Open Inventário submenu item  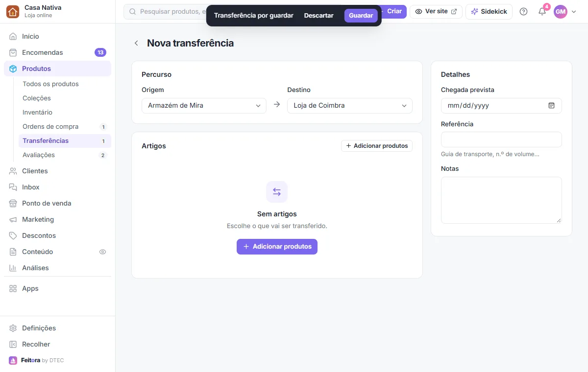[x=65, y=112]
